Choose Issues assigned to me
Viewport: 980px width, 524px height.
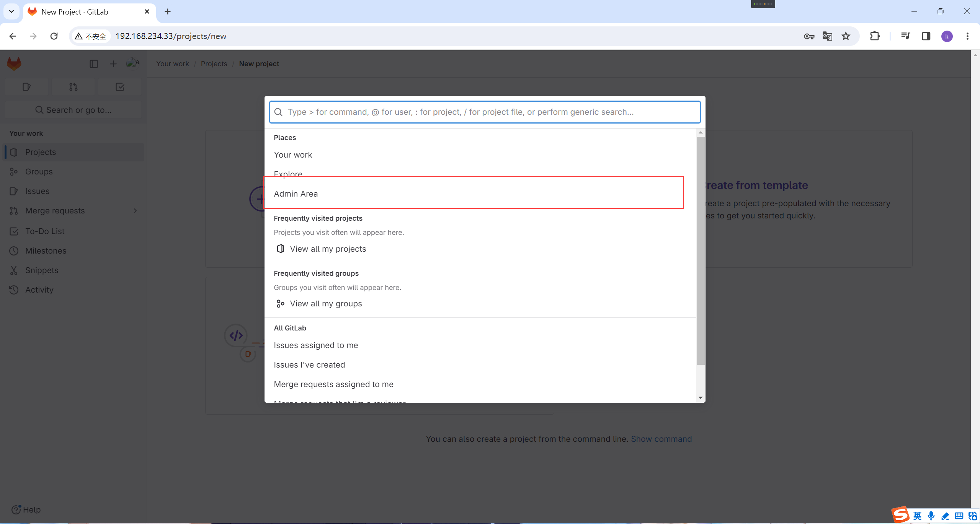316,345
